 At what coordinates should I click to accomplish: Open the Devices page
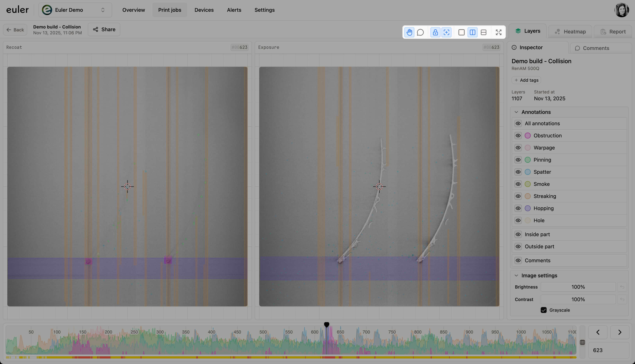coord(204,10)
